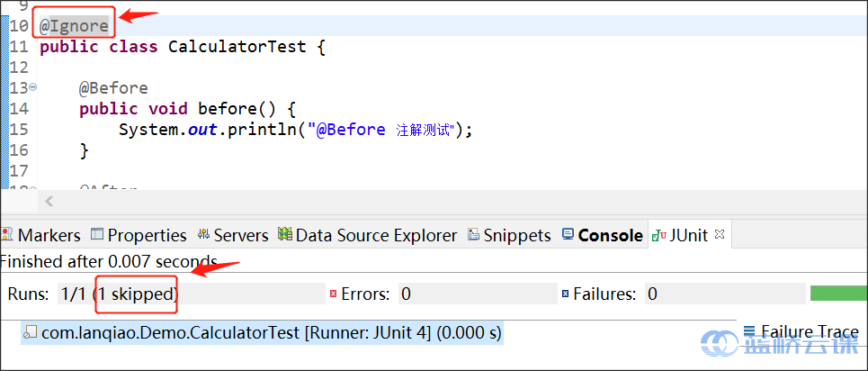868x371 pixels.
Task: Click the Runs count field
Action: [x=191, y=294]
